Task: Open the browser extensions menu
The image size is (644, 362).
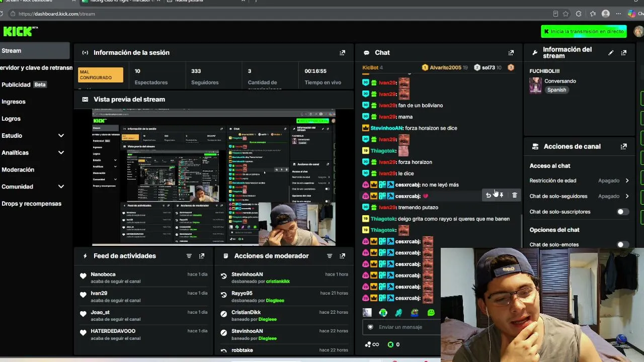Action: [579, 14]
